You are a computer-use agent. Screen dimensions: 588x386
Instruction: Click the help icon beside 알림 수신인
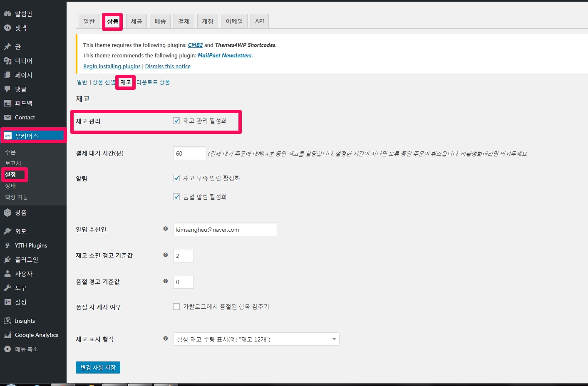(x=166, y=229)
